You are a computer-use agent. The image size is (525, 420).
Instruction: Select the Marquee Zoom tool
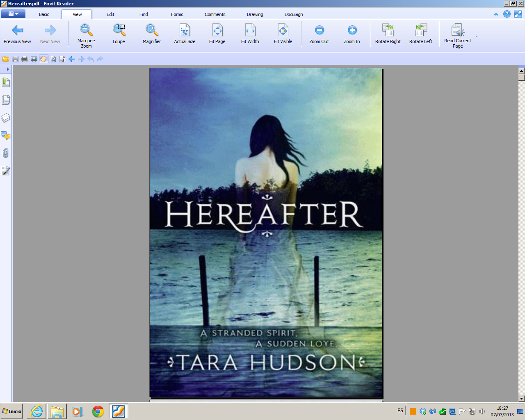tap(86, 36)
